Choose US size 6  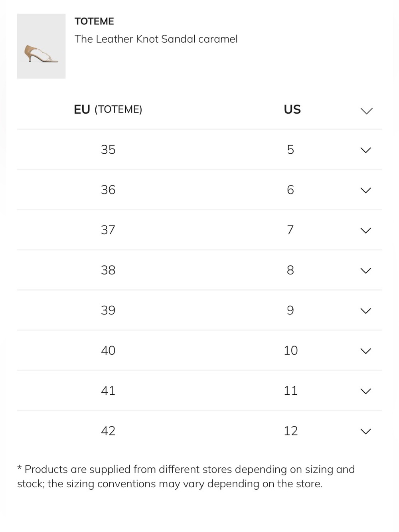coord(290,190)
